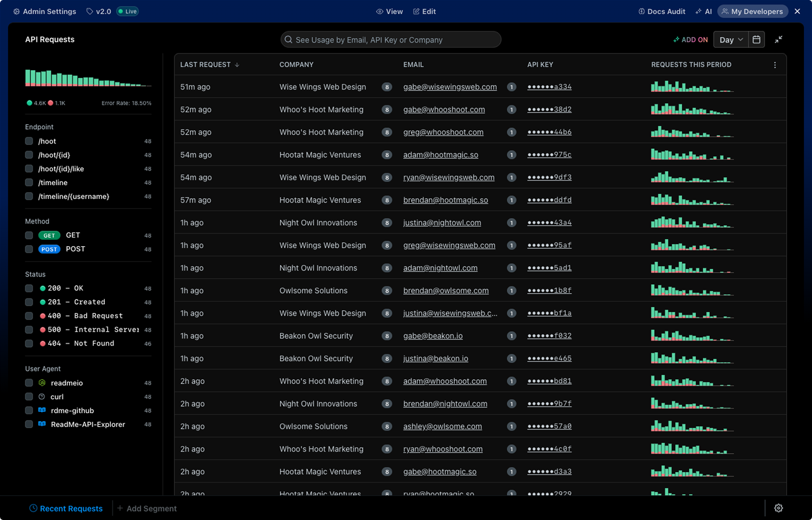Click the usage search input field
This screenshot has height=520, width=812.
tap(390, 39)
